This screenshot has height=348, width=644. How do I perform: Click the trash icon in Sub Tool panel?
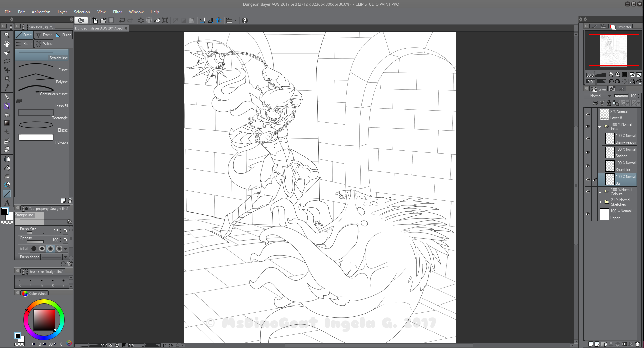click(70, 201)
